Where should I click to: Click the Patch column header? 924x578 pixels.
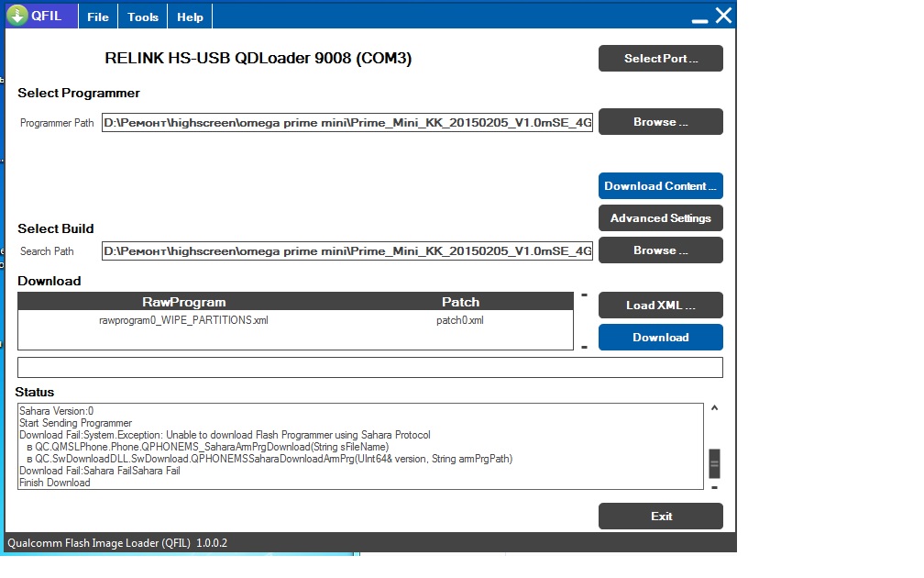pos(460,302)
